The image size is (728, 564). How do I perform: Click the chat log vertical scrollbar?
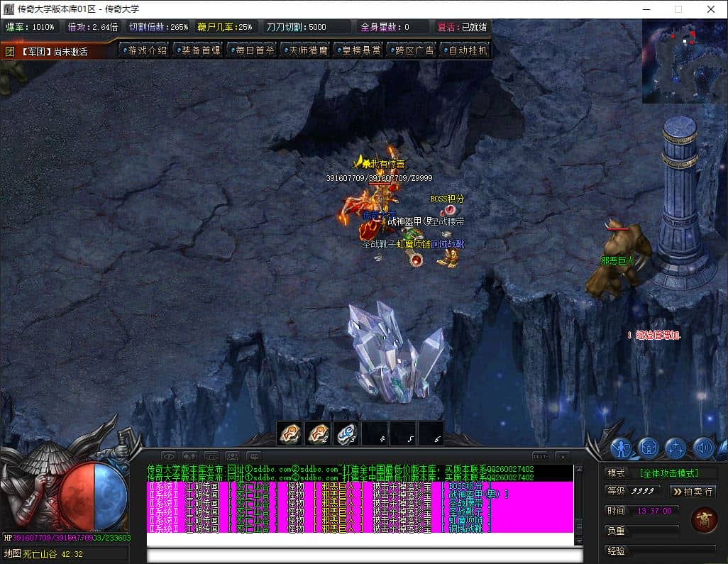click(x=578, y=504)
